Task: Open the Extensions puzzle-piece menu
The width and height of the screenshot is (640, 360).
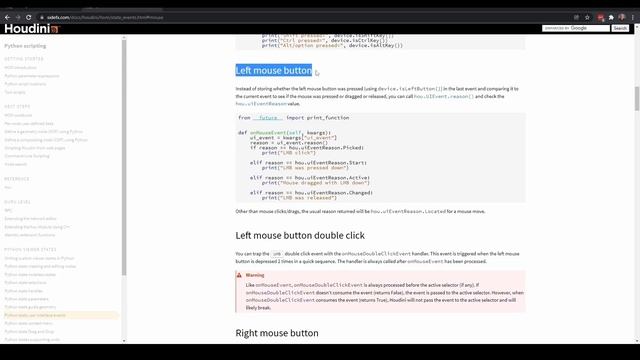Action: coord(611,18)
